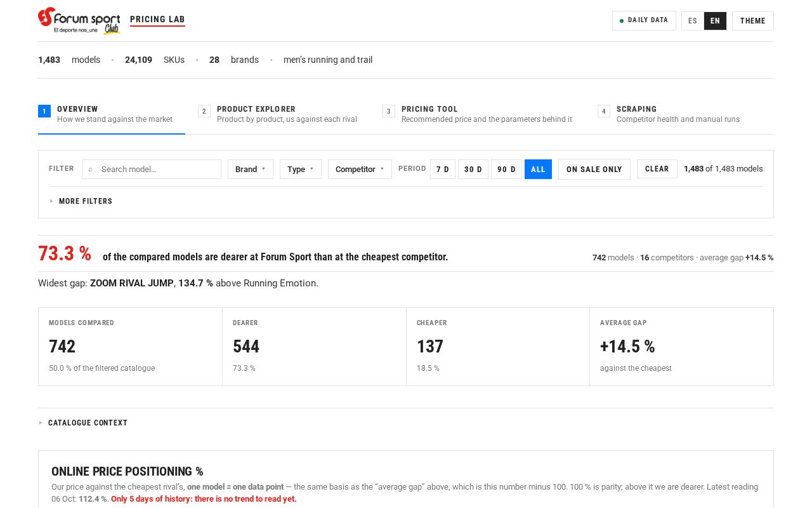812x508 pixels.
Task: Click the Cheaper 137 card
Action: (x=498, y=347)
